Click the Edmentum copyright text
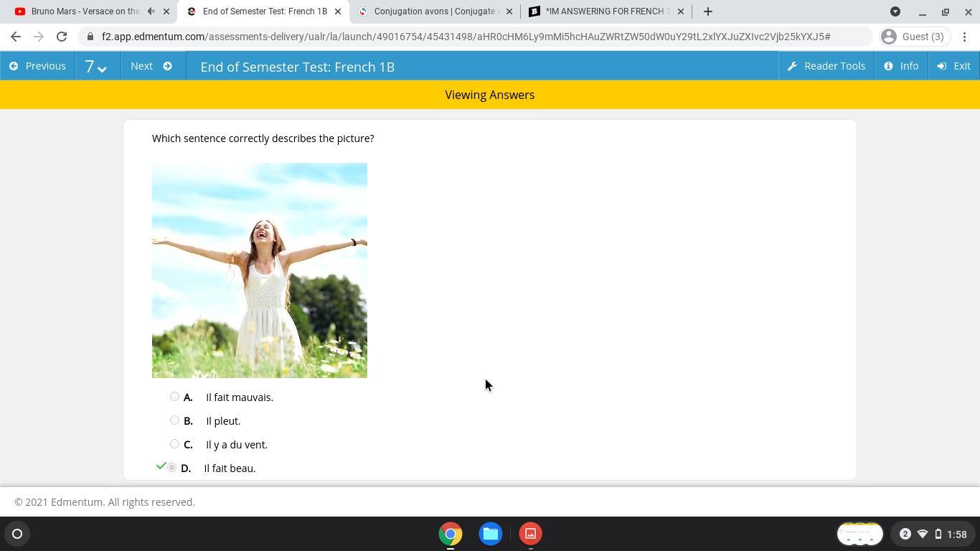The image size is (980, 551). [105, 502]
